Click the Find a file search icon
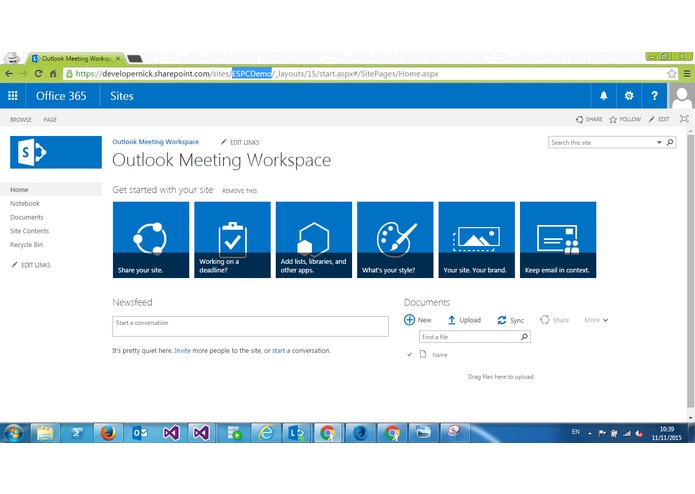695x494 pixels. click(524, 337)
